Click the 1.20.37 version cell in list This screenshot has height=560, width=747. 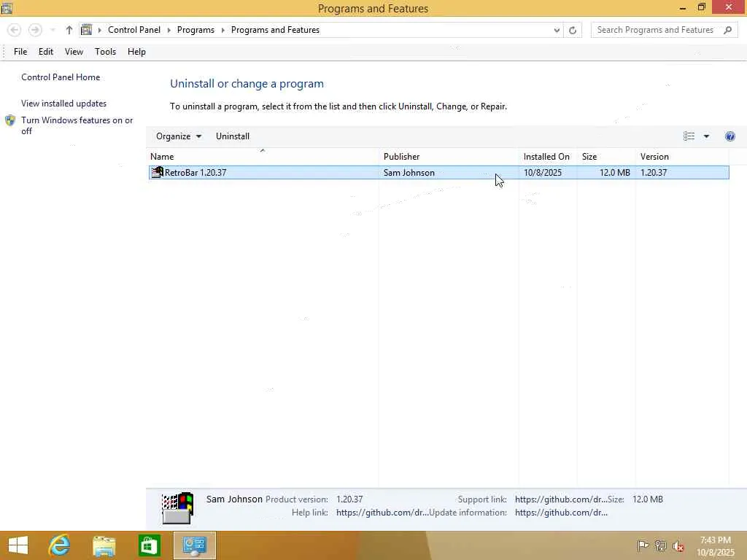point(653,173)
